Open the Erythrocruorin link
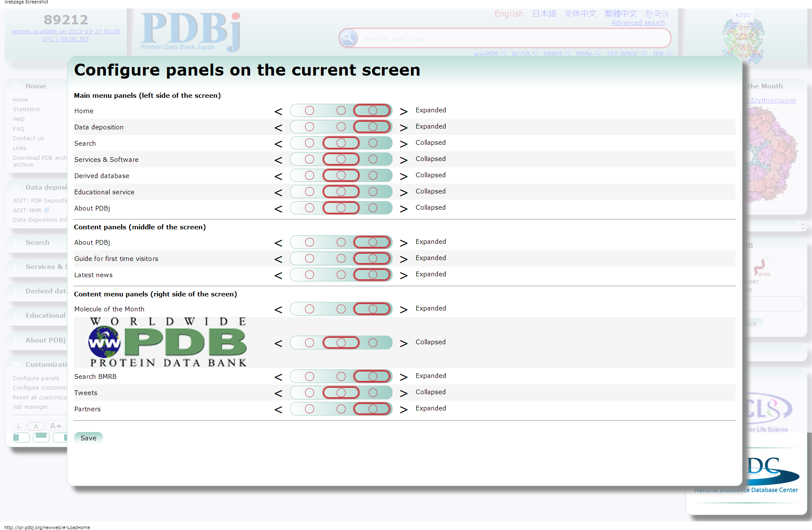The width and height of the screenshot is (812, 530). [773, 100]
